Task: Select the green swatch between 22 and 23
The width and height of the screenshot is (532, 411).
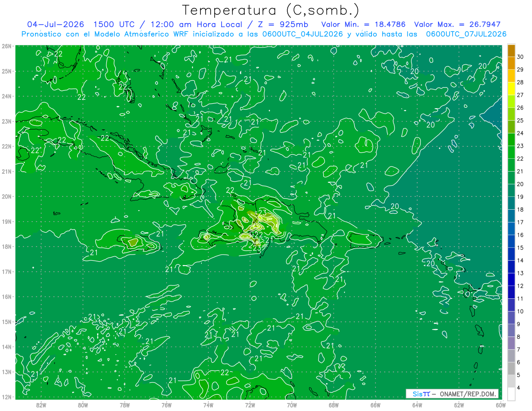Action: pos(511,153)
